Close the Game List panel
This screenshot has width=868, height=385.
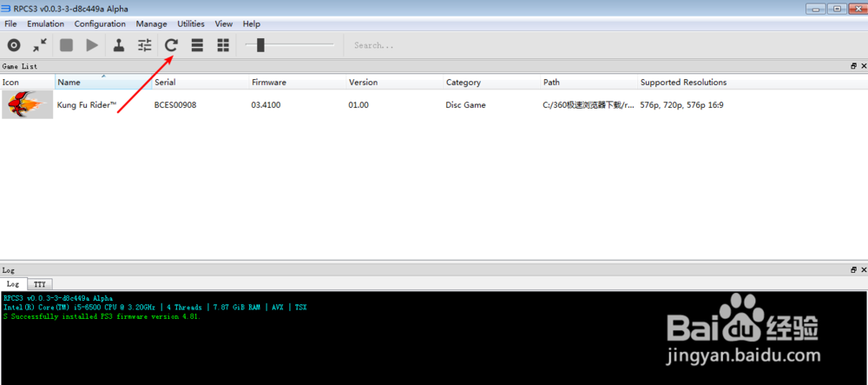click(864, 66)
